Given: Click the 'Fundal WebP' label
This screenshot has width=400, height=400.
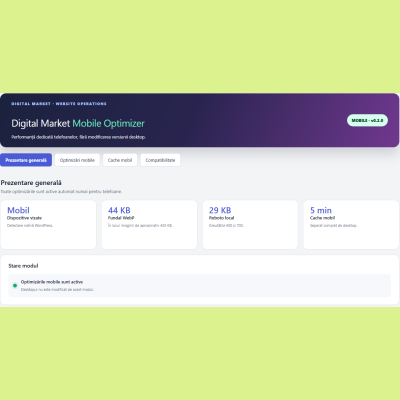Looking at the screenshot, I should (121, 218).
